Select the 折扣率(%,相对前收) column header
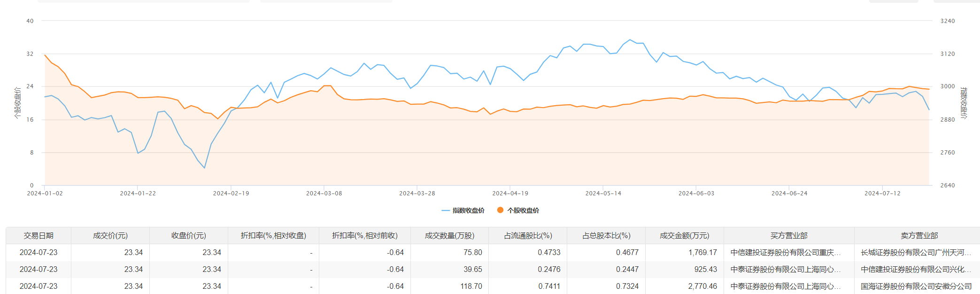The height and width of the screenshot is (294, 980). [365, 235]
